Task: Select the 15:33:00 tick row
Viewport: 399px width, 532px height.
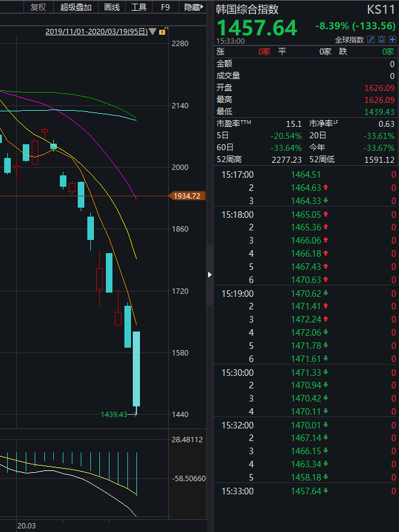Action: (306, 491)
